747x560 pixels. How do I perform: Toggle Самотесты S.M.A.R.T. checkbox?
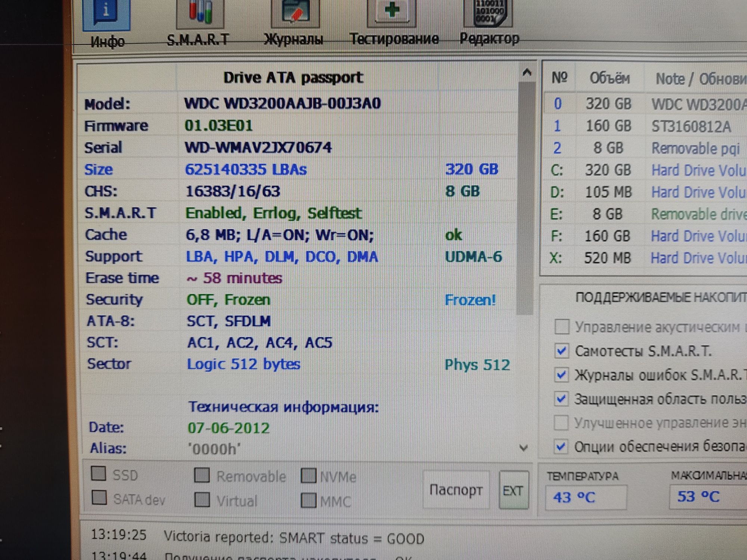(x=561, y=351)
